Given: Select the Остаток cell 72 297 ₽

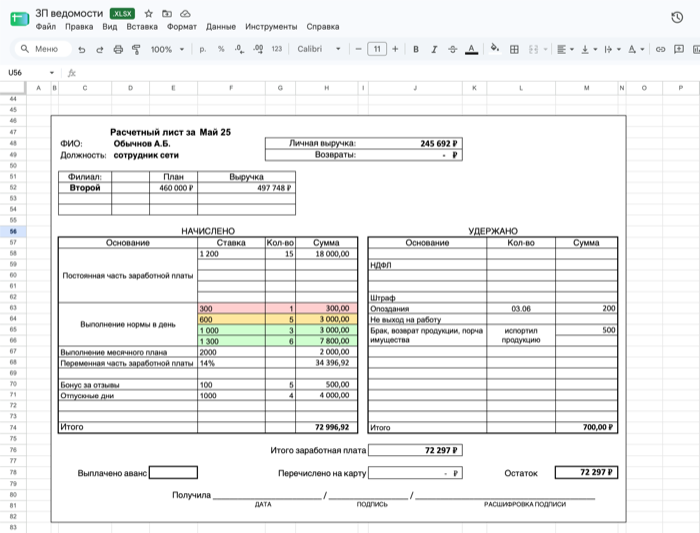Looking at the screenshot, I should pos(586,472).
